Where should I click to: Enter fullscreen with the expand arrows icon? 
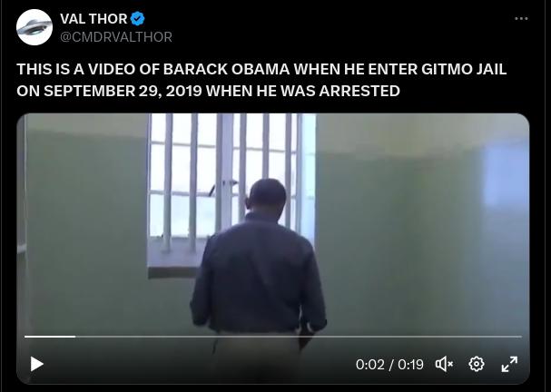click(x=509, y=364)
